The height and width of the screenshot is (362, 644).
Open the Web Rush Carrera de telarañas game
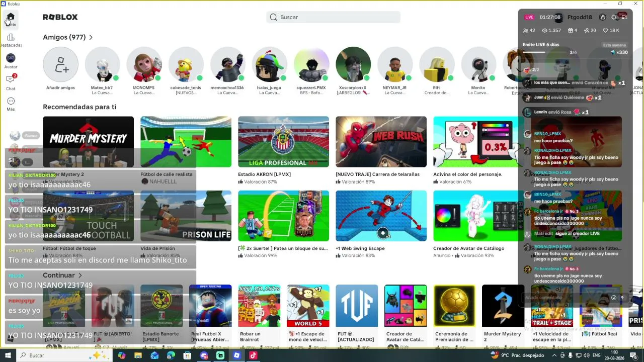(x=381, y=142)
